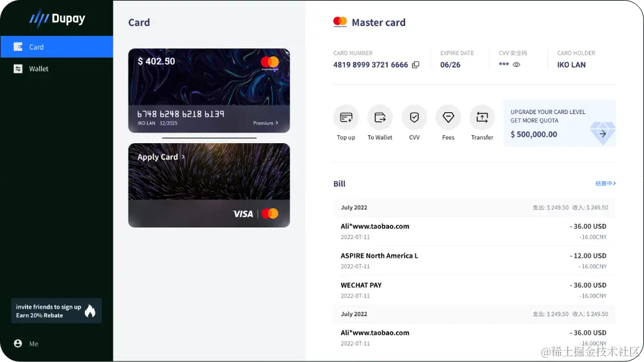This screenshot has width=644, height=362.
Task: Click invite friends to sign up banner
Action: 56,311
